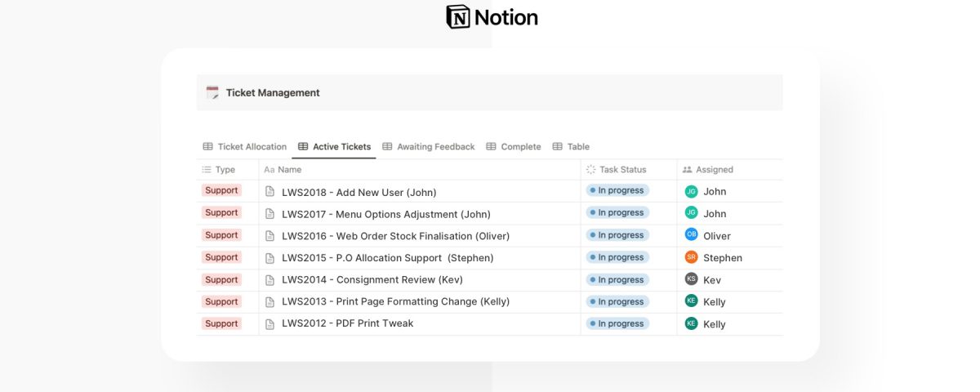Open Task Status column header menu
980x392 pixels.
621,170
